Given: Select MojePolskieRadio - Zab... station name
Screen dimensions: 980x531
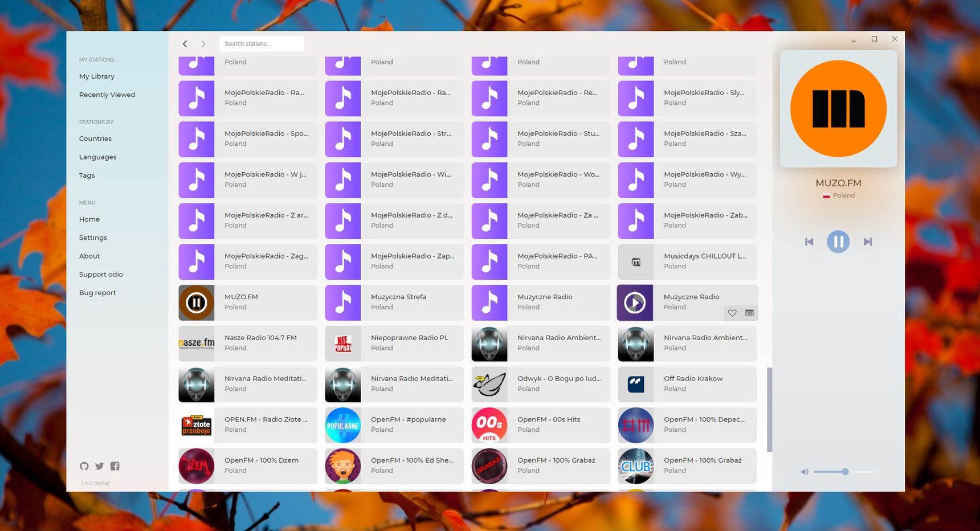Looking at the screenshot, I should coord(705,215).
